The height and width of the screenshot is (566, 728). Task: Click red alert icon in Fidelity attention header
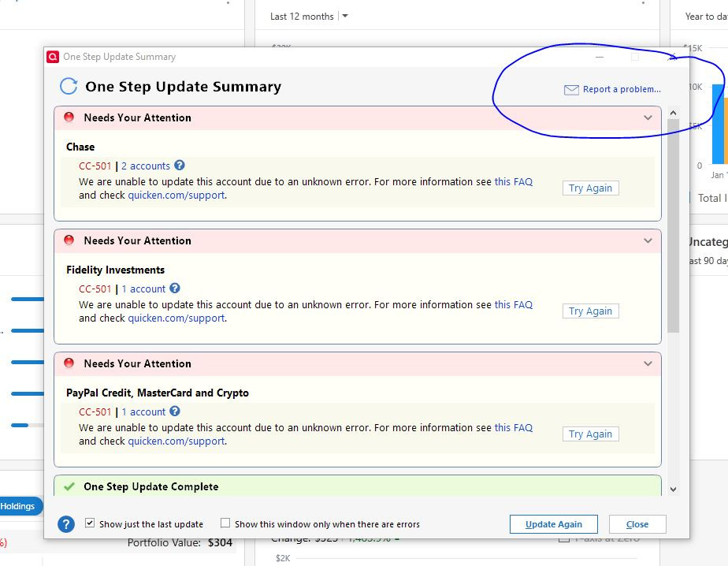(69, 240)
